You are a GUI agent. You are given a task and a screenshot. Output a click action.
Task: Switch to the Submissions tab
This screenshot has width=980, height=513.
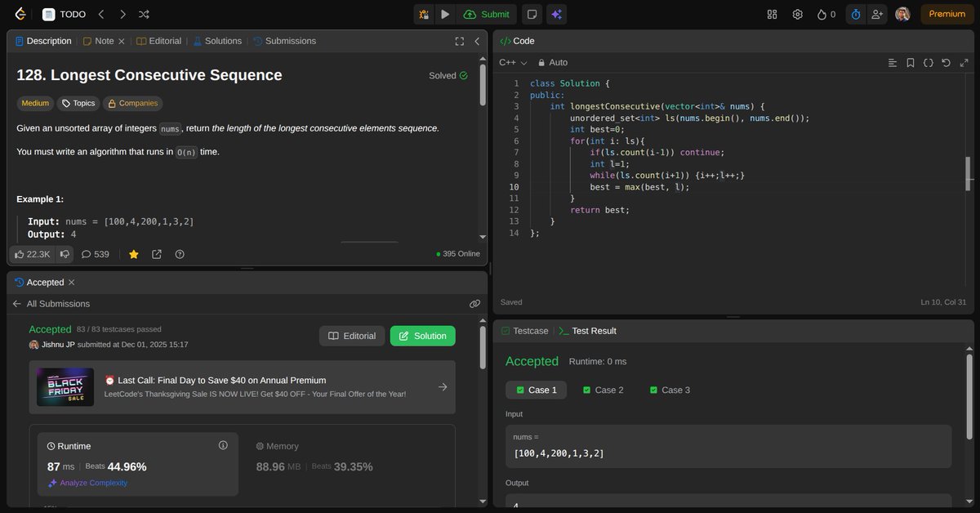click(x=284, y=41)
